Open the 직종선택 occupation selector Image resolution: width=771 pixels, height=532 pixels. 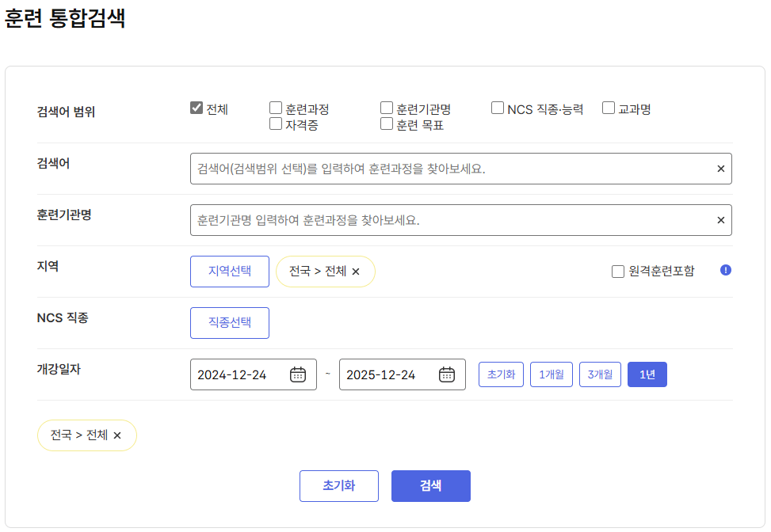click(x=229, y=322)
